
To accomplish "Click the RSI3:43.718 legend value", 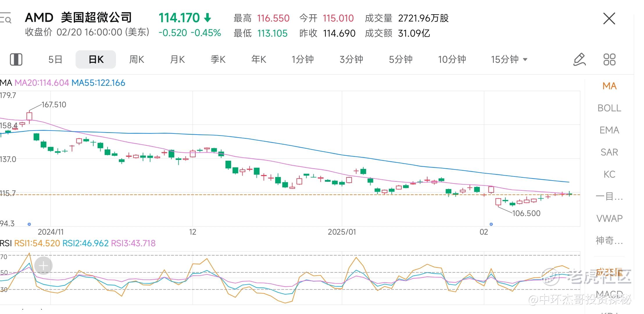I will (x=133, y=243).
